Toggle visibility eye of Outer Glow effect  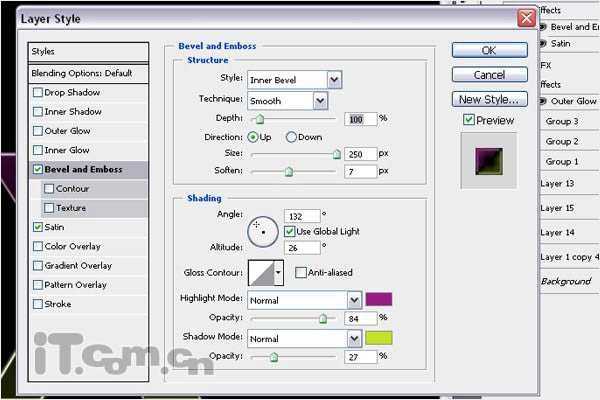coord(544,100)
